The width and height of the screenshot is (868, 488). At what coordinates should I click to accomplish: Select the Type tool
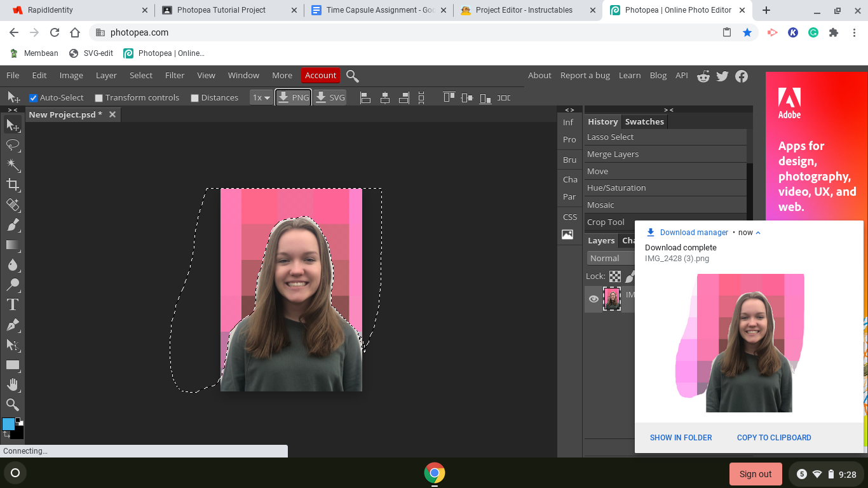coord(12,304)
